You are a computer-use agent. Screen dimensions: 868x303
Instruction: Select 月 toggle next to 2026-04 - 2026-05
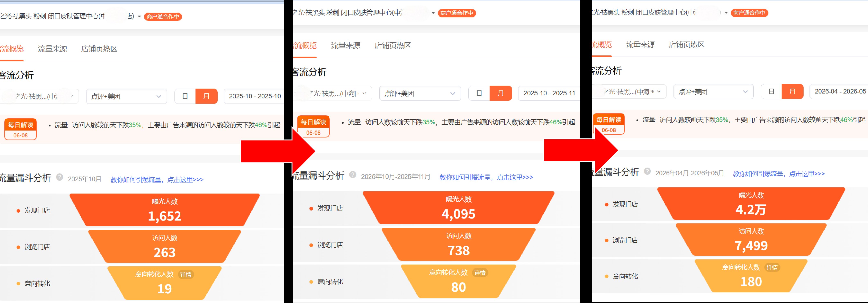coord(793,91)
